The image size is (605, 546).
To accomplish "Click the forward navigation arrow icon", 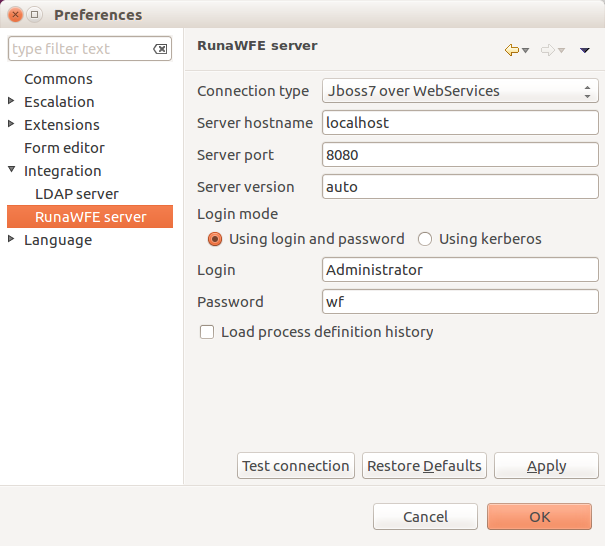I will 548,50.
